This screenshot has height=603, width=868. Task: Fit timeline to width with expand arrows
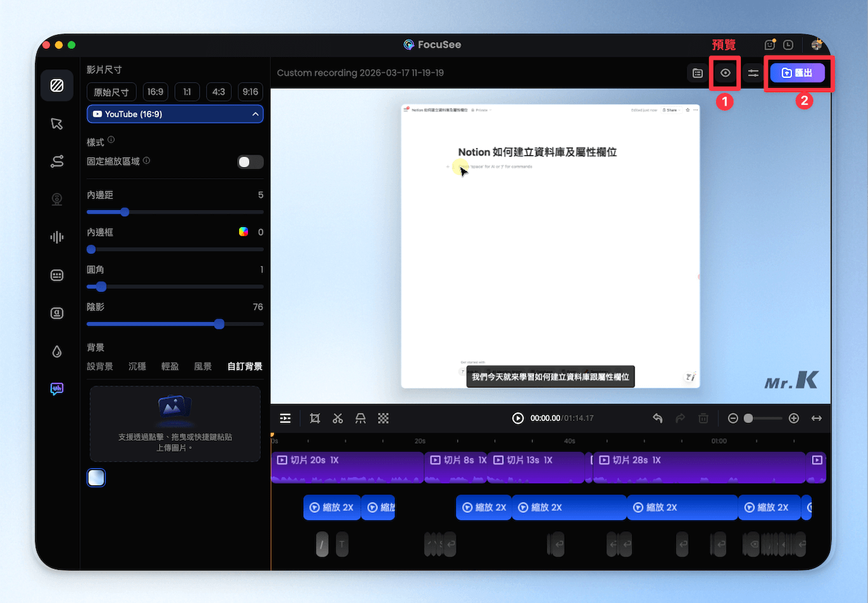click(816, 418)
